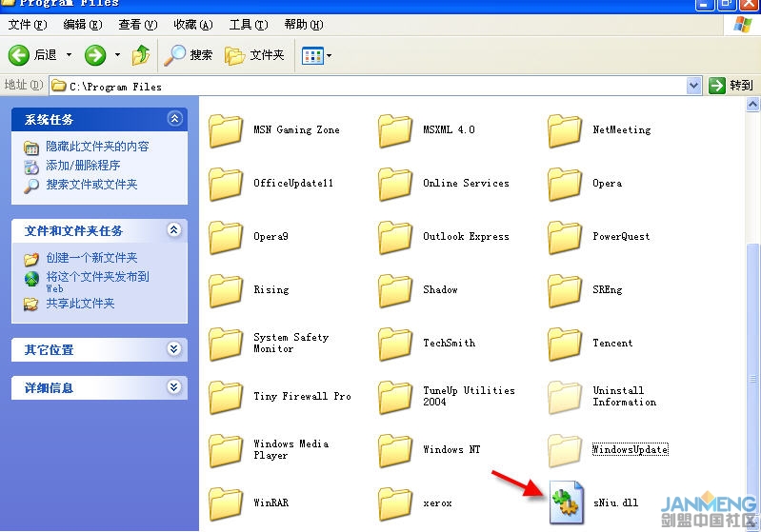This screenshot has height=532, width=761.
Task: Select the Outlook Express folder icon
Action: pos(395,238)
